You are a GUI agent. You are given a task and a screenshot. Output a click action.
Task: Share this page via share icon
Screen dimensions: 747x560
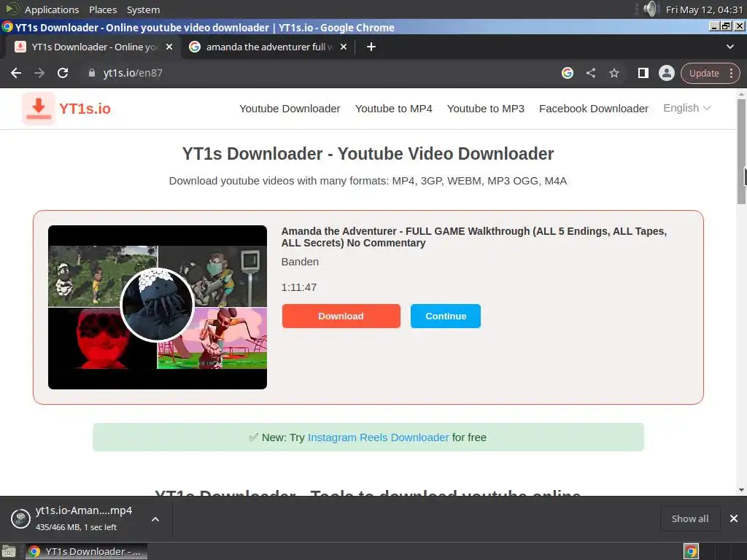pos(591,73)
